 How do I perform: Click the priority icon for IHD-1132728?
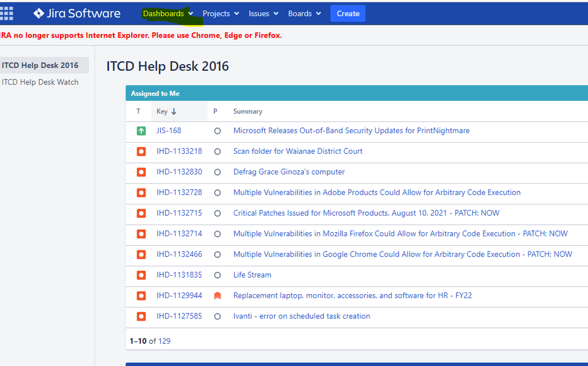218,193
